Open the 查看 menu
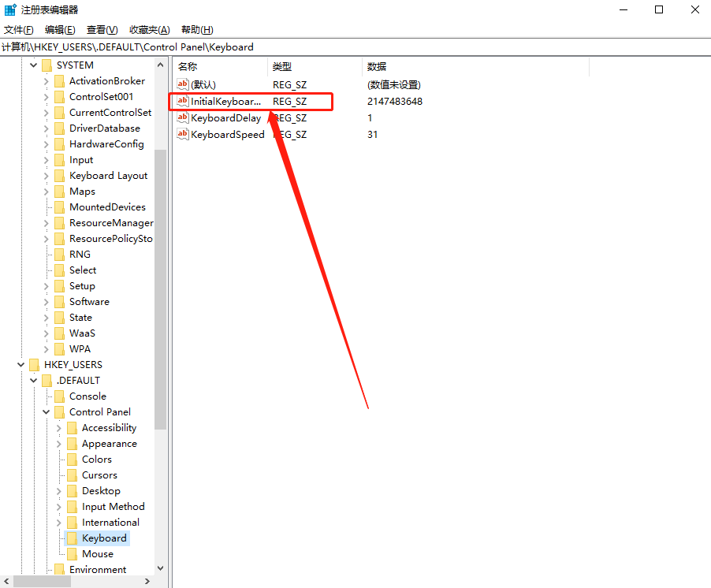711x588 pixels. click(102, 29)
